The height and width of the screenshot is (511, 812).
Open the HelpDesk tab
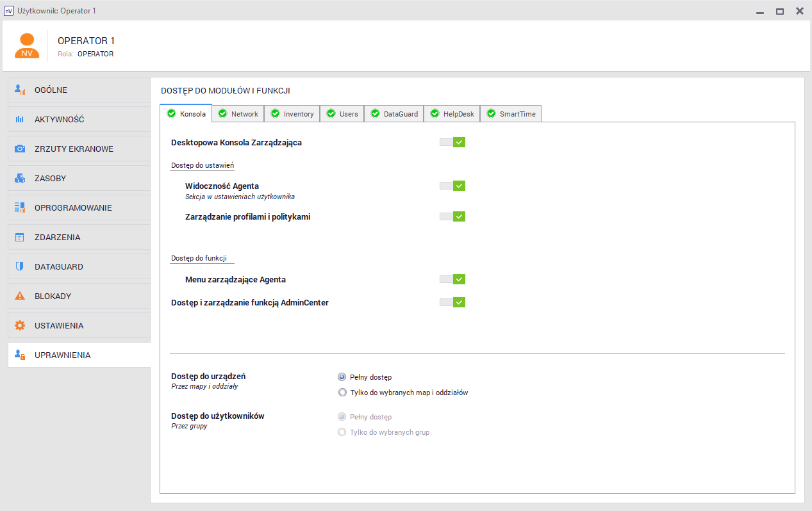click(452, 114)
